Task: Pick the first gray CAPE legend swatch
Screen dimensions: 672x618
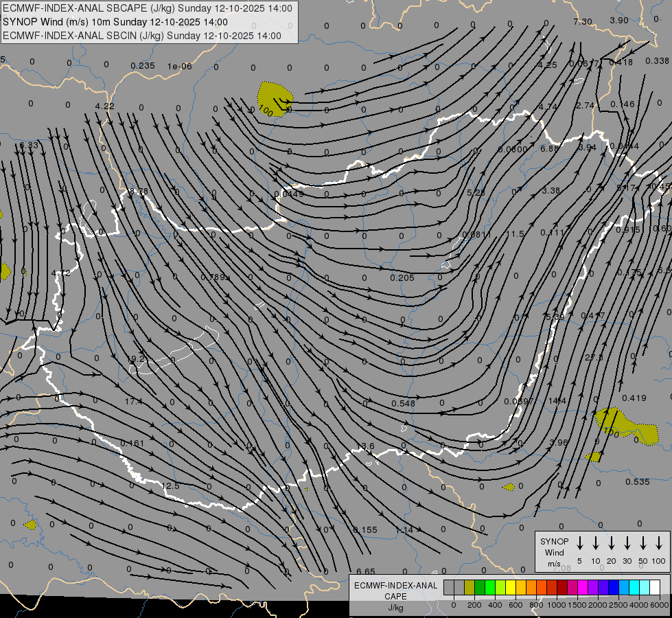Action: (x=449, y=587)
